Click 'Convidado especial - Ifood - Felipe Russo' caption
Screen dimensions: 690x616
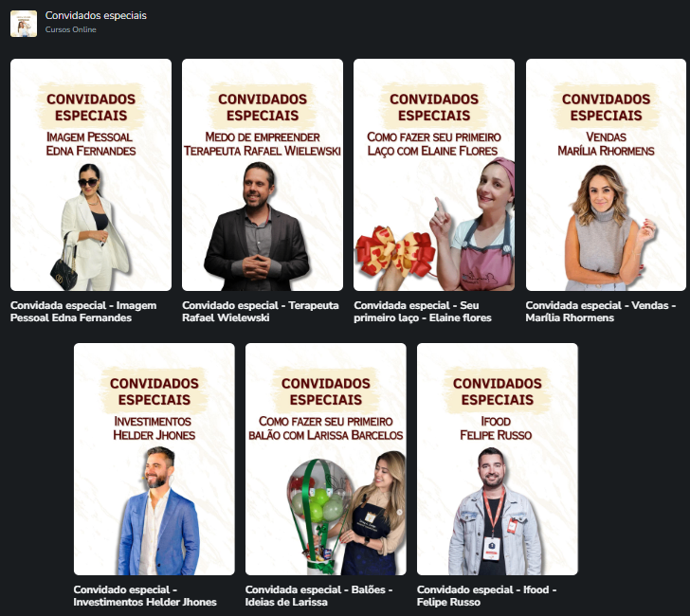click(x=487, y=596)
